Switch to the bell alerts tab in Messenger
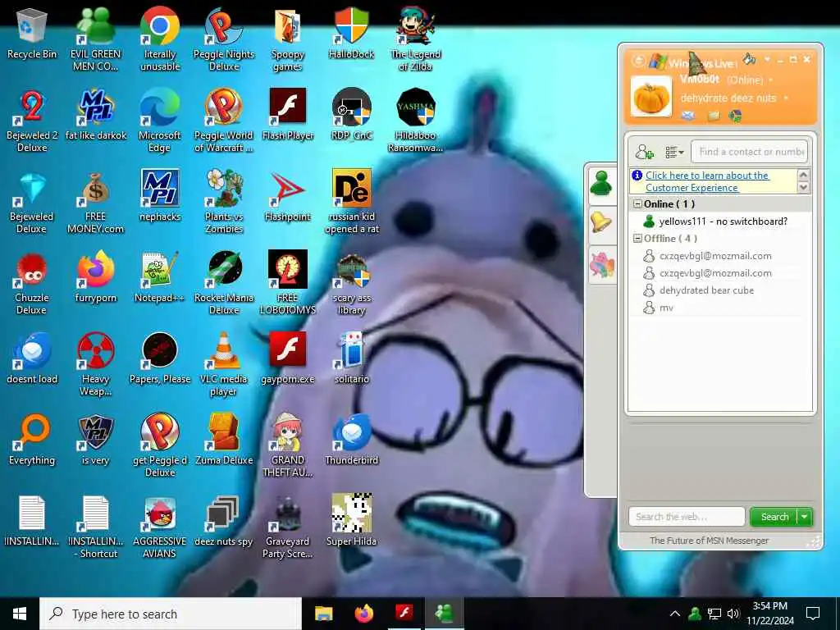The image size is (840, 630). pos(601,222)
